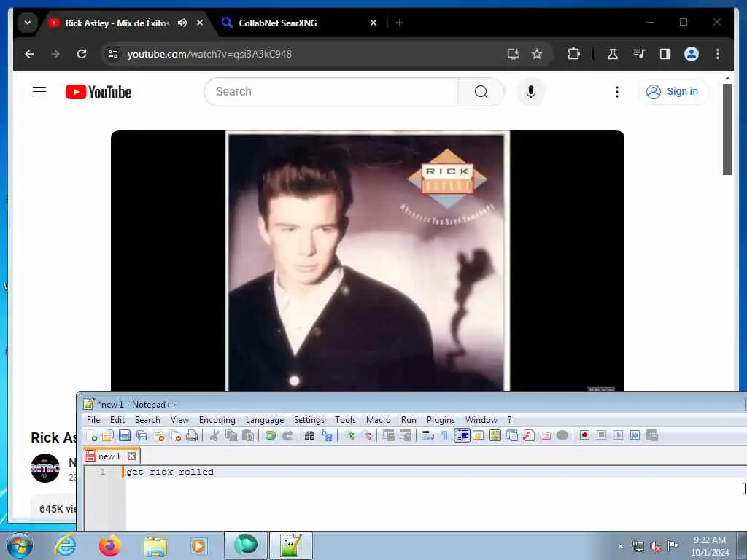Undo last edit in Notepad++ toolbar
Viewport: 747px width, 560px height.
tap(271, 435)
